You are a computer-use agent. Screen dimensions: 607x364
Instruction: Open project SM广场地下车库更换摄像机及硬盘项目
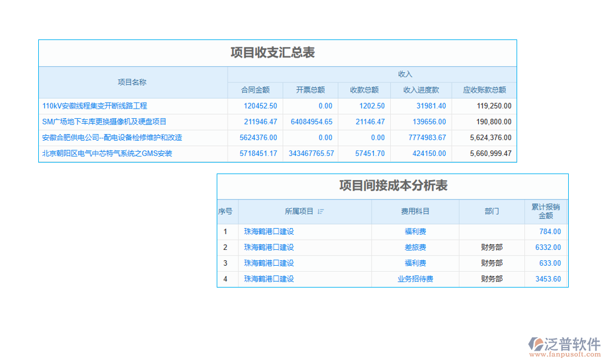coord(103,121)
